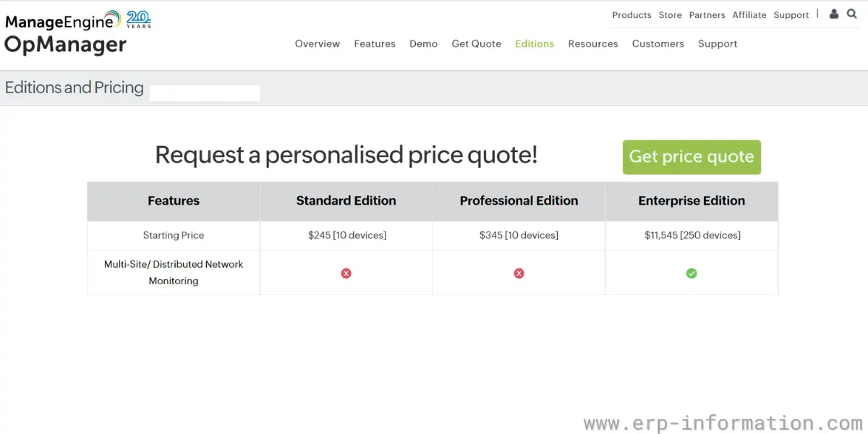Image resolution: width=868 pixels, height=434 pixels.
Task: Click the ManageEngine 20 years logo
Action: click(78, 20)
